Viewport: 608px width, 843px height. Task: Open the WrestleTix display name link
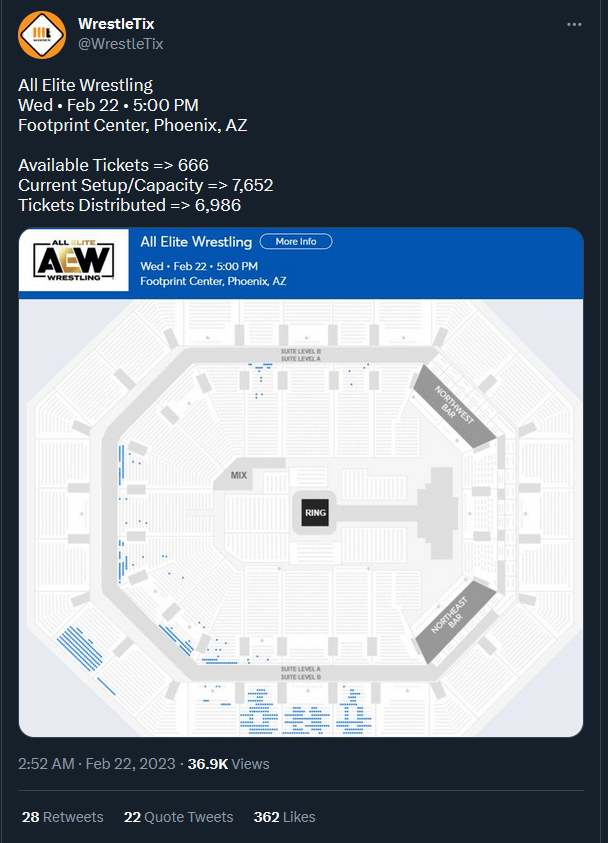click(x=116, y=23)
